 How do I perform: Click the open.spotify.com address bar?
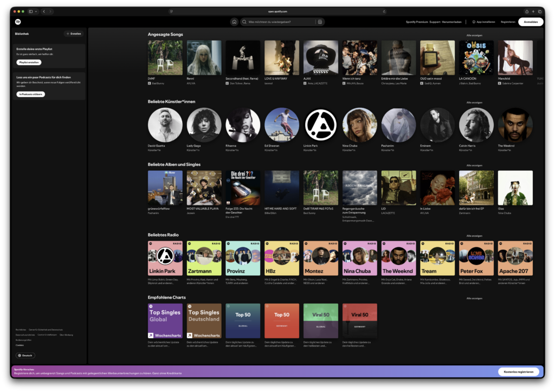pyautogui.click(x=277, y=12)
